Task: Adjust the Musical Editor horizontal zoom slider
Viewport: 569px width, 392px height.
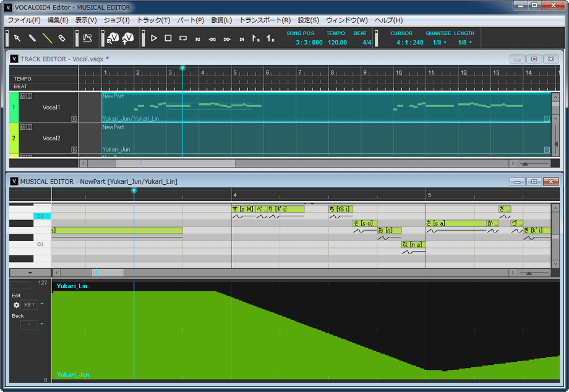Action: 529,273
